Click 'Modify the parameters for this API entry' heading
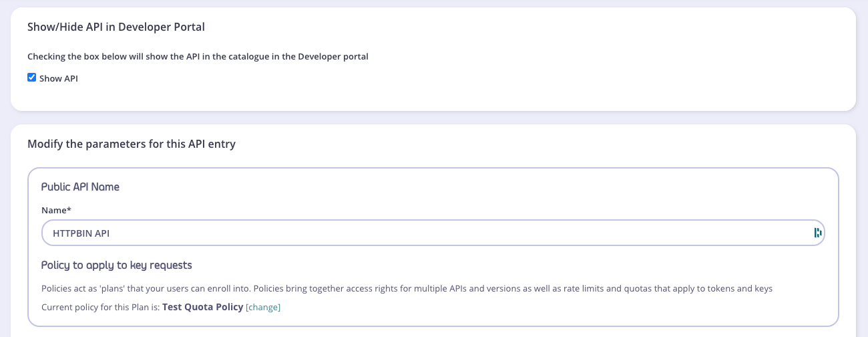This screenshot has width=868, height=337. pos(132,144)
